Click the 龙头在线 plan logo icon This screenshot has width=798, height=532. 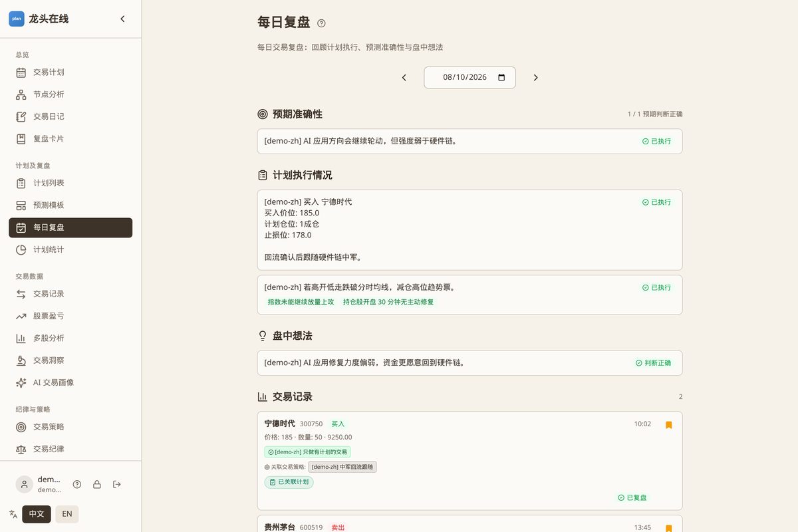coord(17,19)
